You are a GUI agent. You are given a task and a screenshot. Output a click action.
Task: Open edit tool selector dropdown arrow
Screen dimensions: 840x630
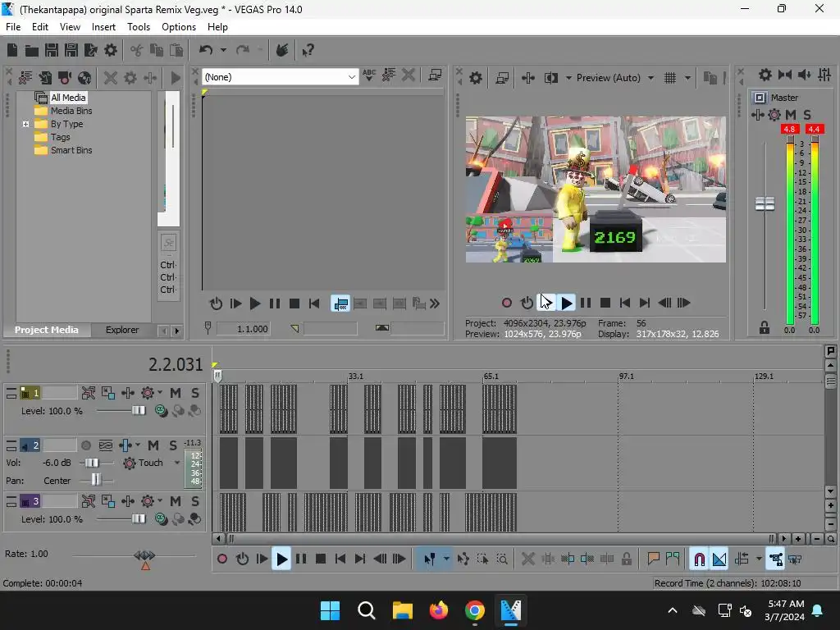(x=446, y=559)
